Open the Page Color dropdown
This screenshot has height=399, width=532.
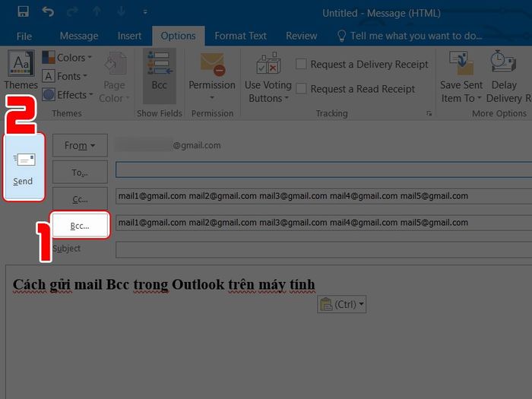pos(114,78)
